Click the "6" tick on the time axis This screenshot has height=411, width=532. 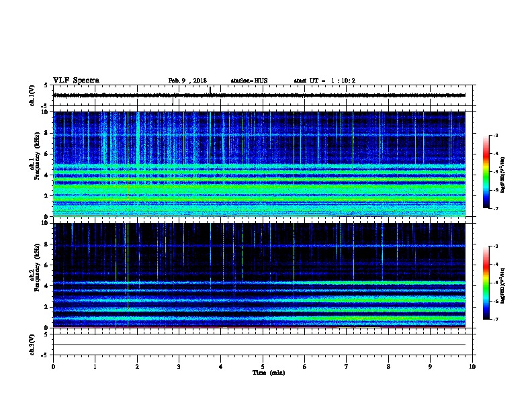[x=305, y=367]
